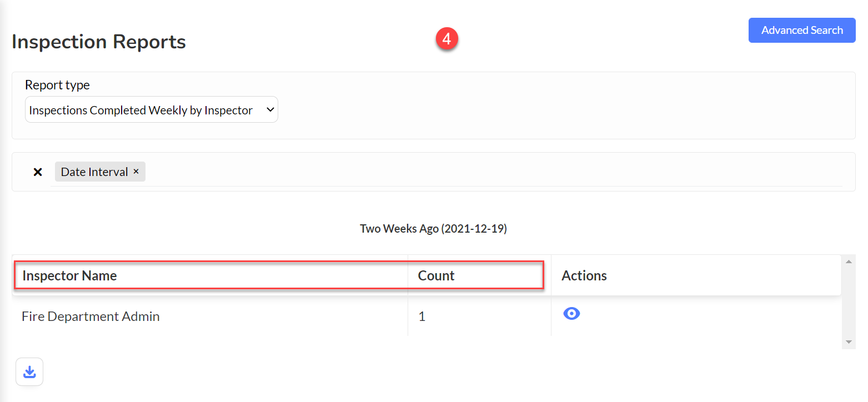Viewport: 868px width, 402px height.
Task: Click the table scrollbar down arrow
Action: tap(848, 342)
